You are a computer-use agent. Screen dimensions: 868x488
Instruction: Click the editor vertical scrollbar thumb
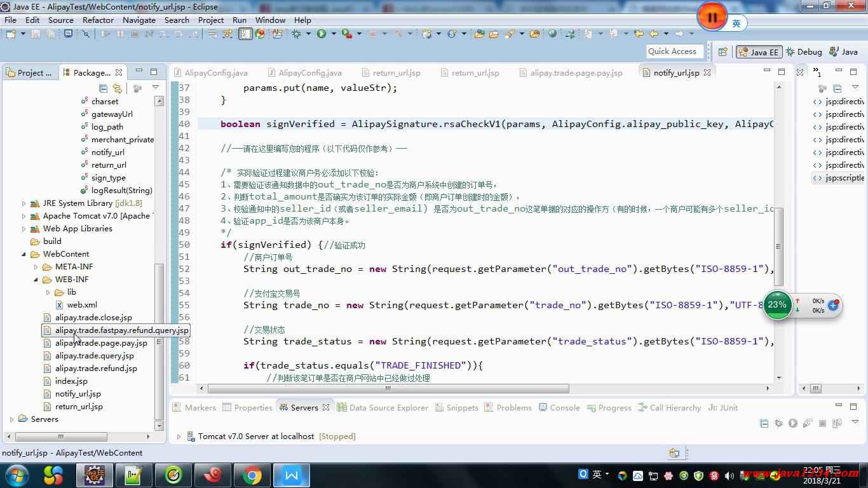pos(778,247)
